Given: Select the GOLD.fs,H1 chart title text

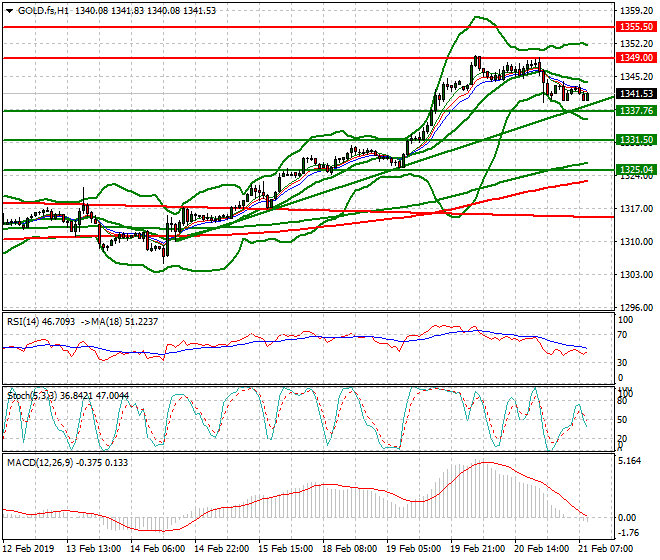Looking at the screenshot, I should pyautogui.click(x=43, y=11).
